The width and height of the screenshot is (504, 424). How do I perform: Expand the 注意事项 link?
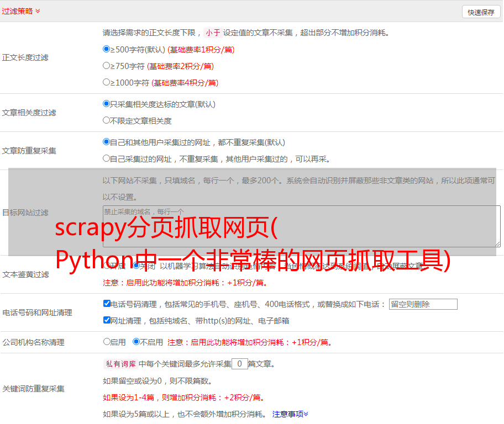point(290,414)
